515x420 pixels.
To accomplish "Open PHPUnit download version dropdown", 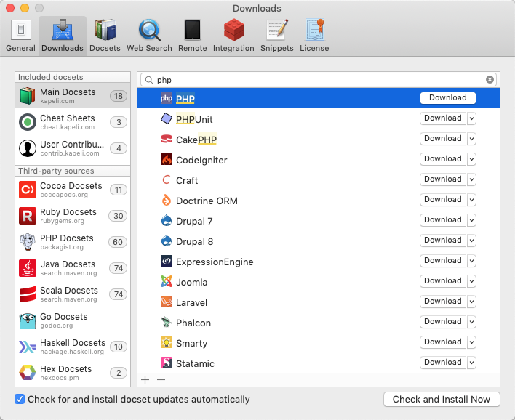I will pos(471,118).
